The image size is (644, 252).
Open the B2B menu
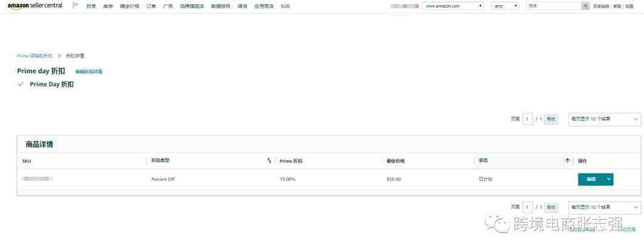(x=285, y=7)
